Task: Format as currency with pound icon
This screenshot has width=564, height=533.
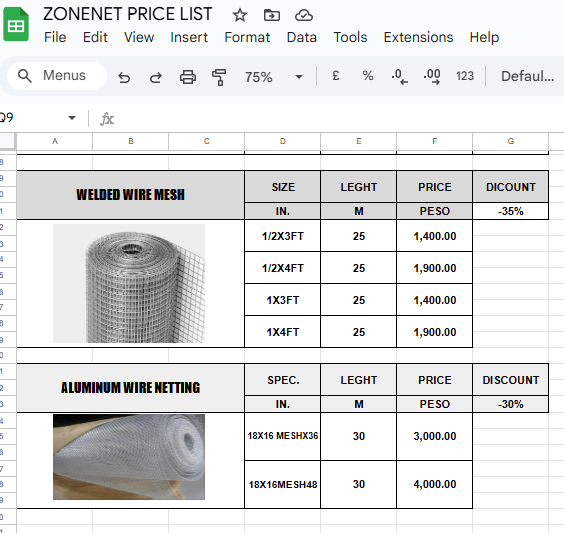Action: [336, 76]
